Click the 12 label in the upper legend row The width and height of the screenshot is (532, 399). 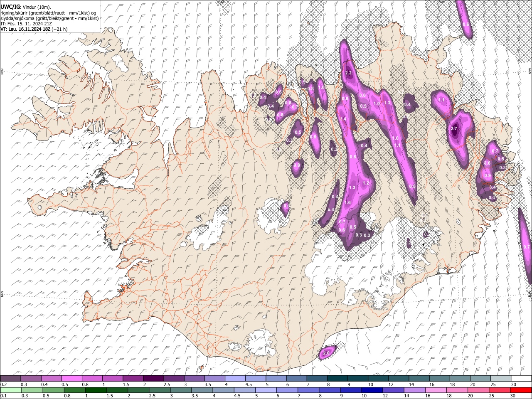(391, 384)
